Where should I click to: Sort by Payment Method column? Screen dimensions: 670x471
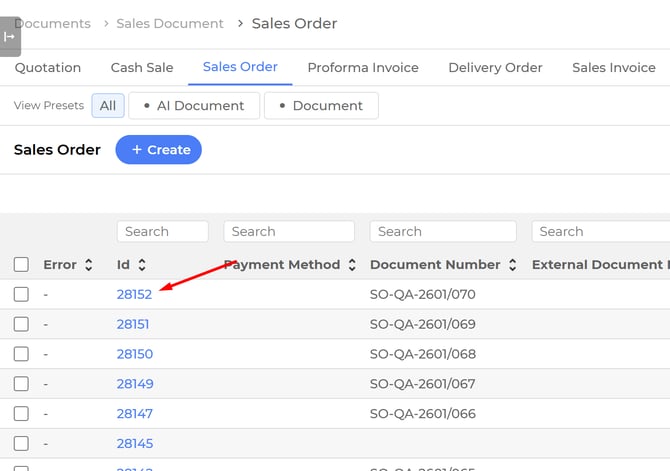click(350, 265)
